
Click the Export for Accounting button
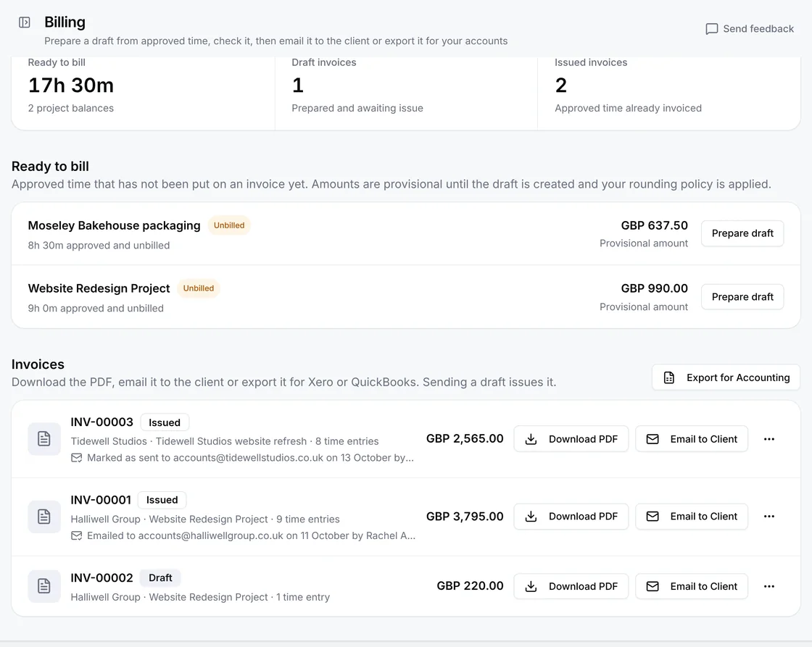tap(726, 378)
